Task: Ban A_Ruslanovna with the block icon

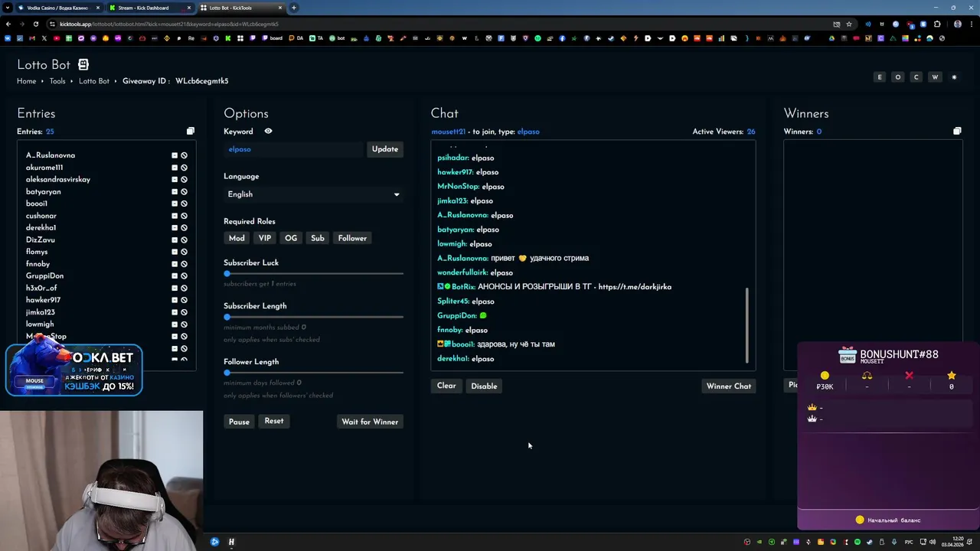Action: tap(184, 155)
